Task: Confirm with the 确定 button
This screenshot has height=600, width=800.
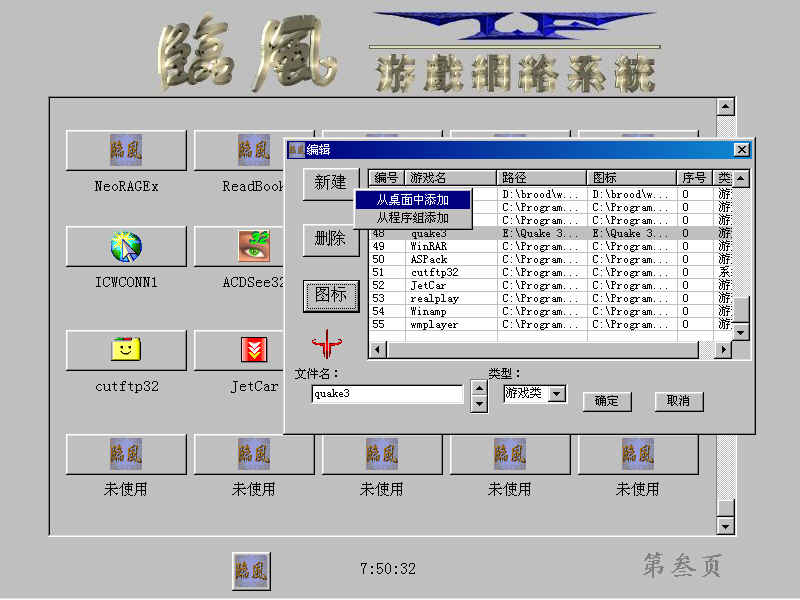Action: 607,401
